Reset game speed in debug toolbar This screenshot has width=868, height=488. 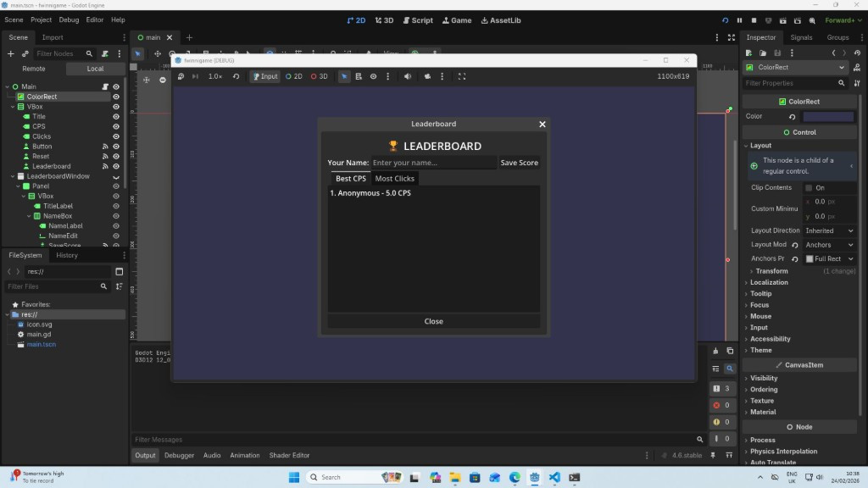(x=236, y=76)
